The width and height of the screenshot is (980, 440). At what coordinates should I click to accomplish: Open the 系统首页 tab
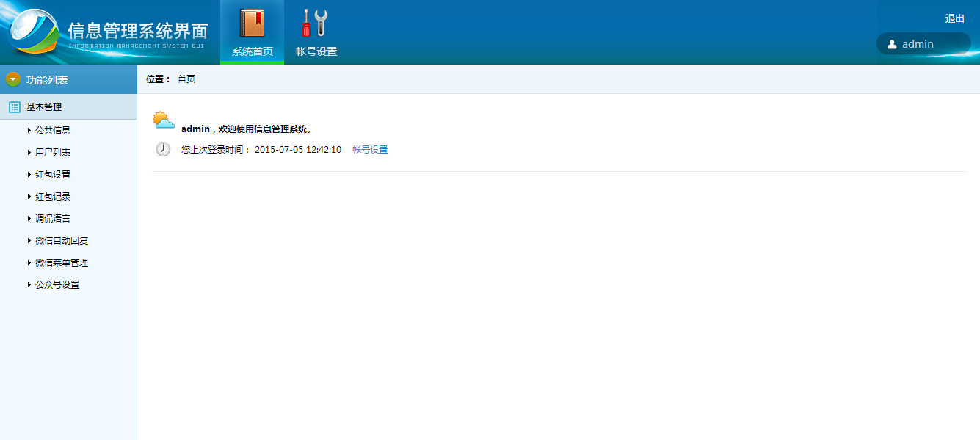tap(252, 32)
